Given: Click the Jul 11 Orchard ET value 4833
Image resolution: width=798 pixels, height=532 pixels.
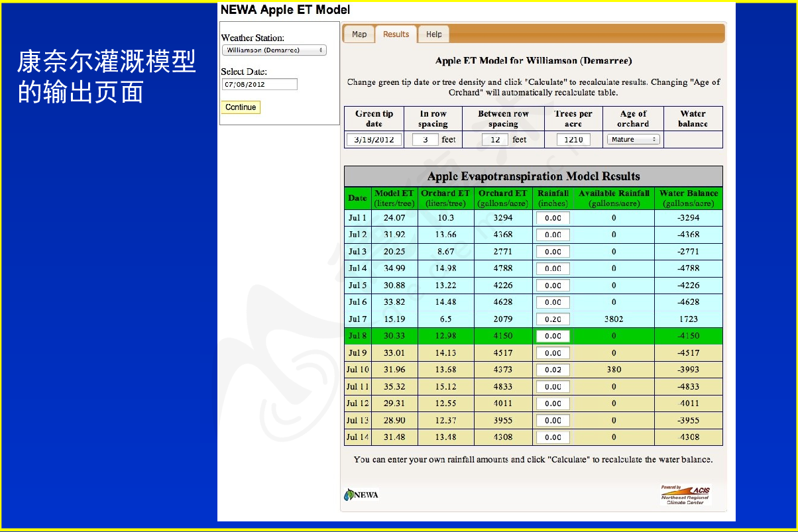Looking at the screenshot, I should point(503,387).
